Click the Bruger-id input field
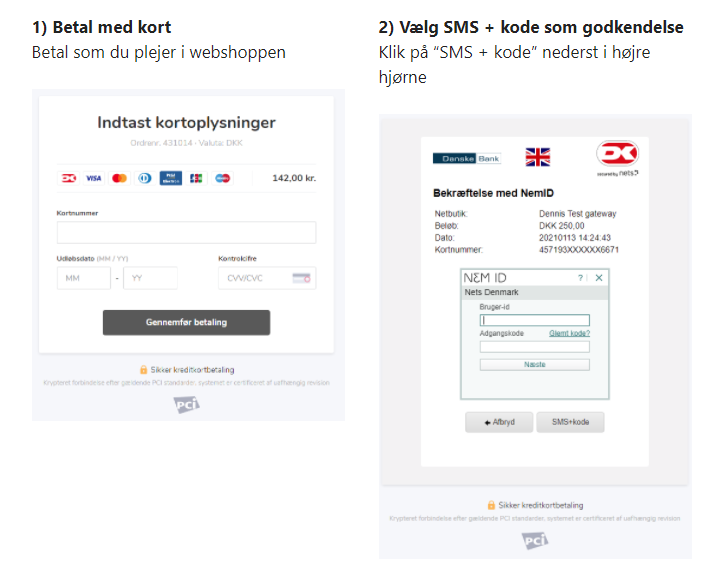 point(535,320)
